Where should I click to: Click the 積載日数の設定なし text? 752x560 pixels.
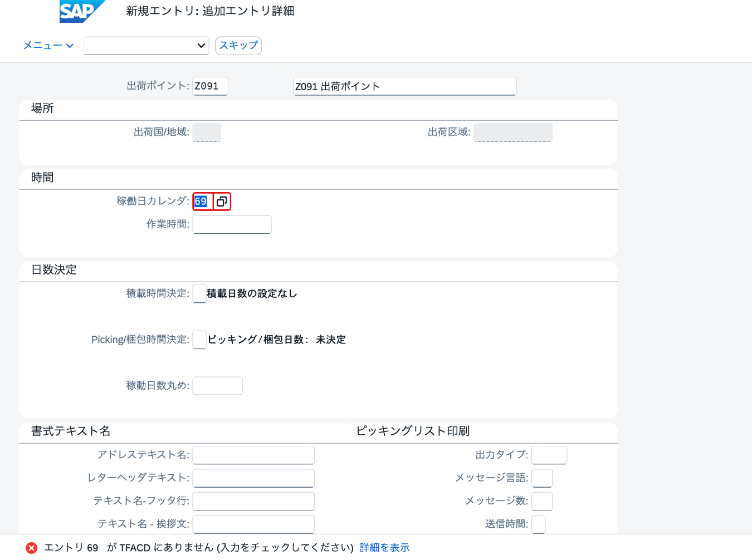coord(252,293)
